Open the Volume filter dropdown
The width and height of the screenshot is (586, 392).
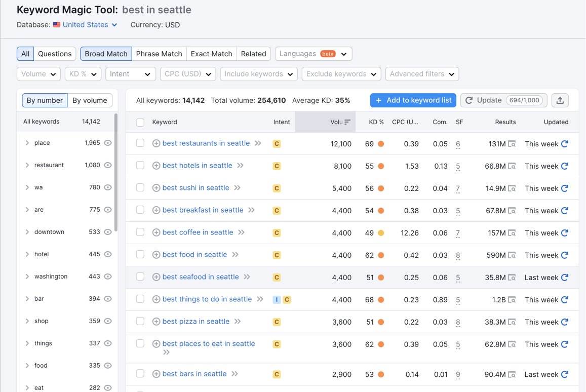[x=38, y=74]
